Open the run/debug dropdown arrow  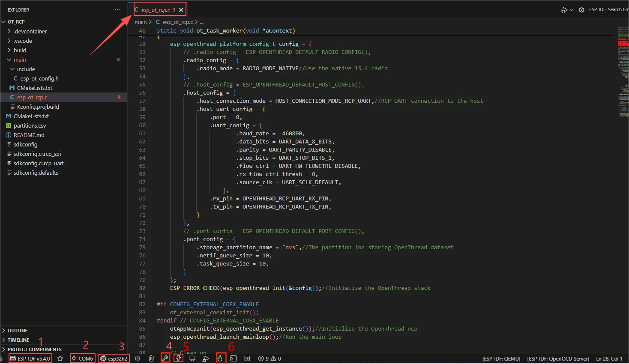coord(572,10)
